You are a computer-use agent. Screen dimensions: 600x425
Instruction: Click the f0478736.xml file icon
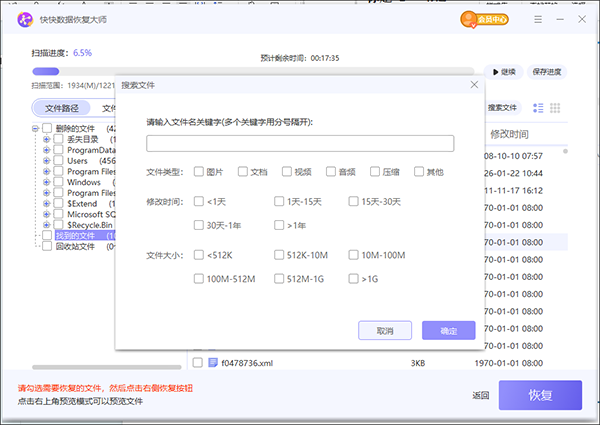click(213, 363)
